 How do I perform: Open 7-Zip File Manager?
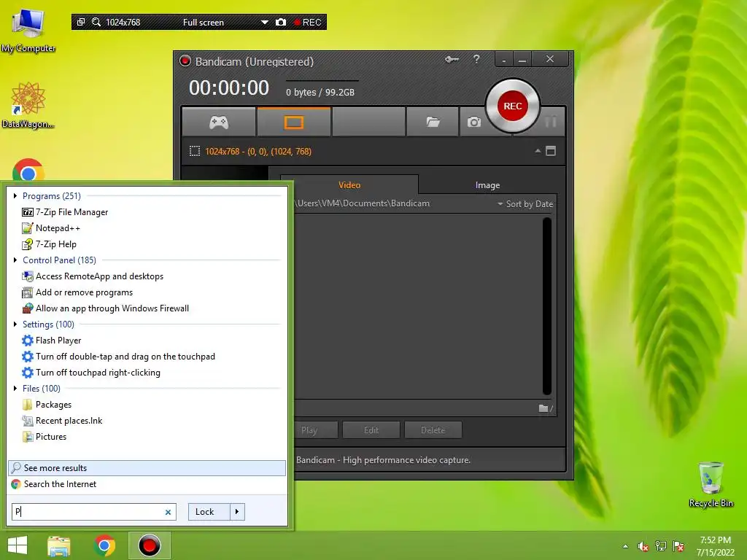click(x=65, y=212)
